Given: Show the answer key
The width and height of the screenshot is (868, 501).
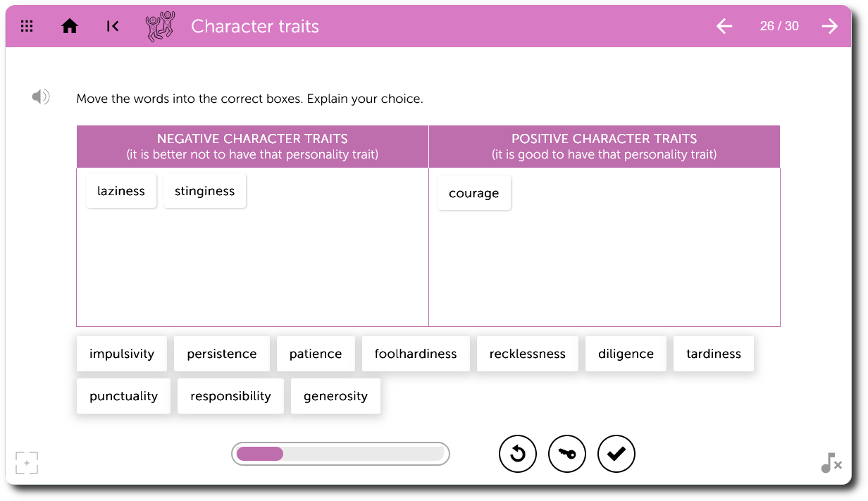Looking at the screenshot, I should click(x=567, y=454).
